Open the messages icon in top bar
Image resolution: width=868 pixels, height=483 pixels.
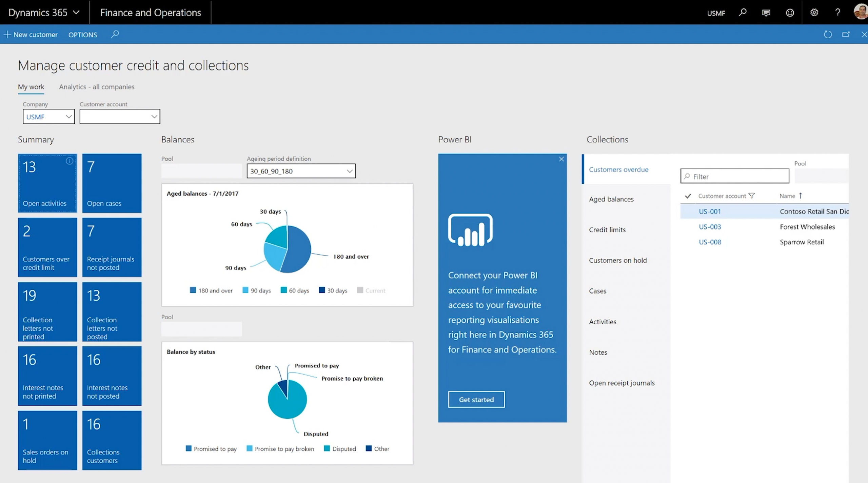point(766,13)
